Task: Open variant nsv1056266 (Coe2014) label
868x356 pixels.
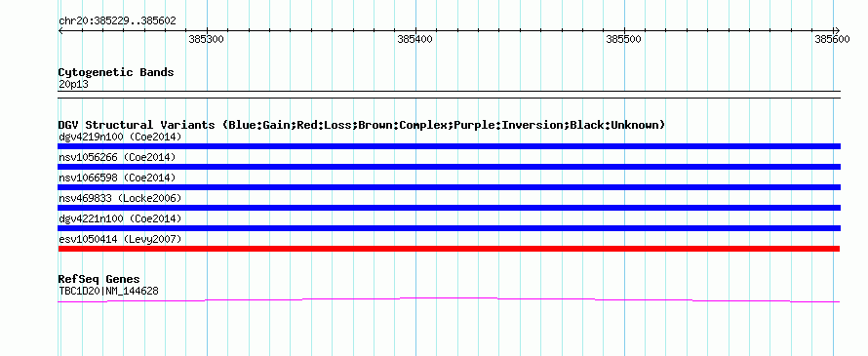Action: (117, 157)
